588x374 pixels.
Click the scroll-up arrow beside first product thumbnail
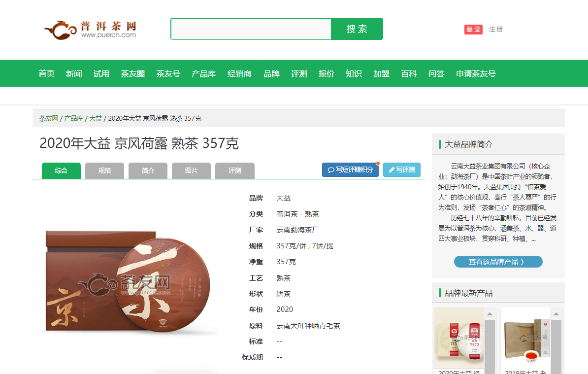coord(490,314)
